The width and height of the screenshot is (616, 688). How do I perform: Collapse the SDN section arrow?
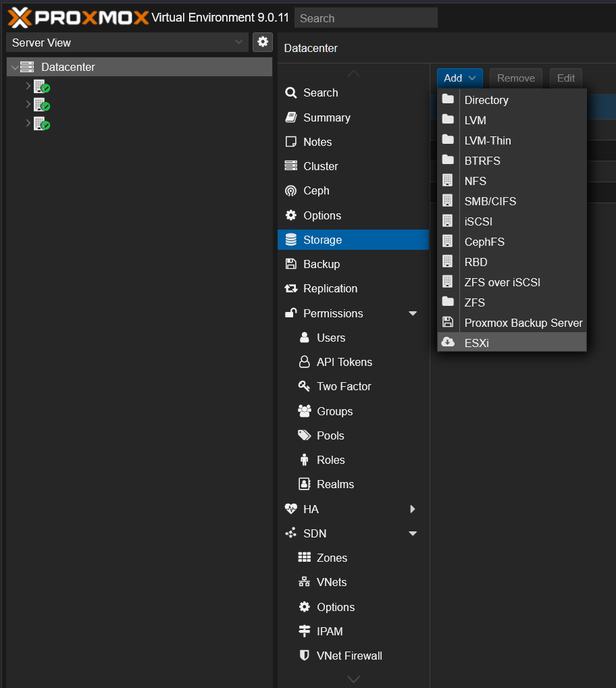(413, 533)
